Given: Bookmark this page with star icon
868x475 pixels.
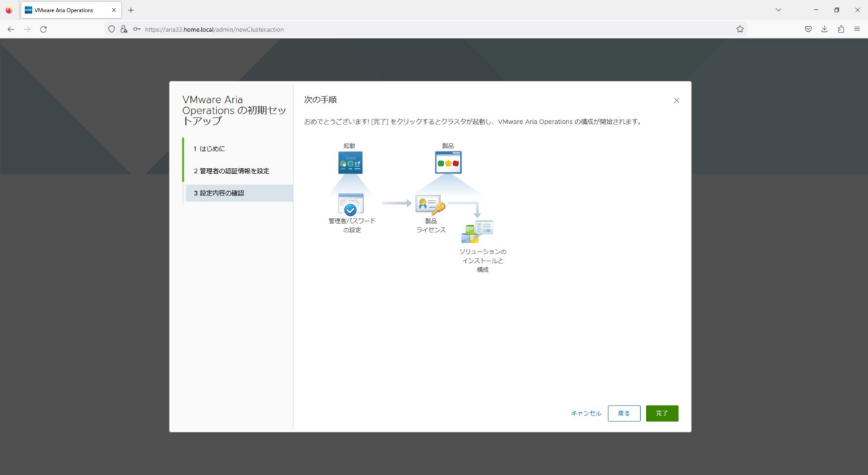Looking at the screenshot, I should point(740,29).
